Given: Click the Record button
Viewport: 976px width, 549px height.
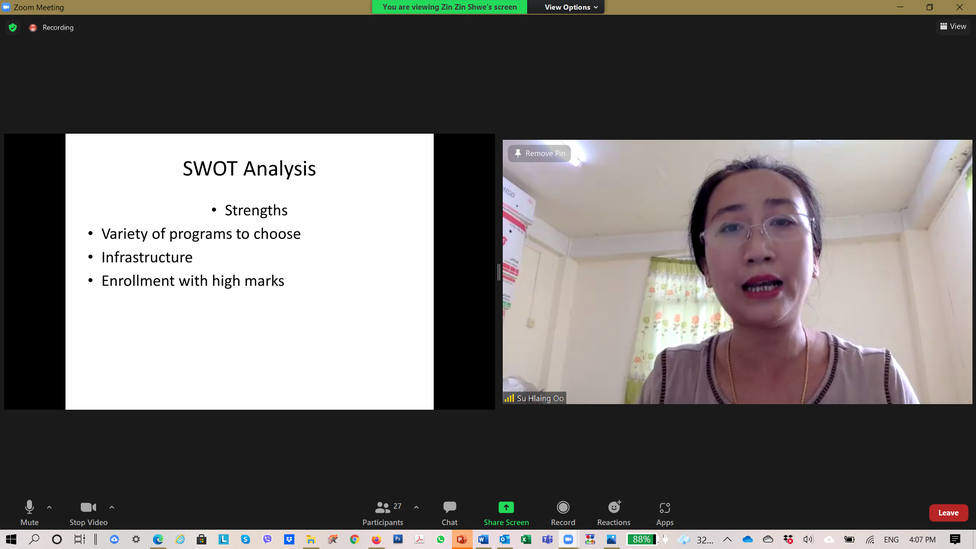Looking at the screenshot, I should click(x=563, y=513).
